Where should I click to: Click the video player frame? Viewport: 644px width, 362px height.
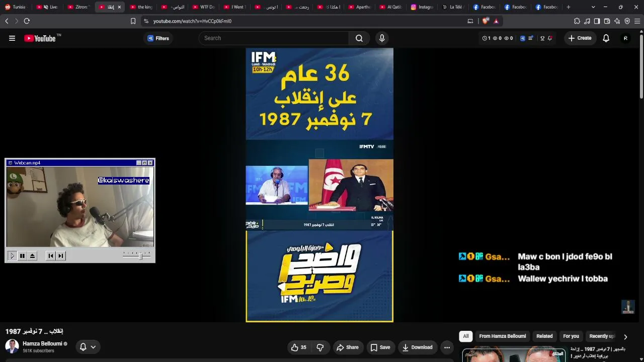pos(319,185)
